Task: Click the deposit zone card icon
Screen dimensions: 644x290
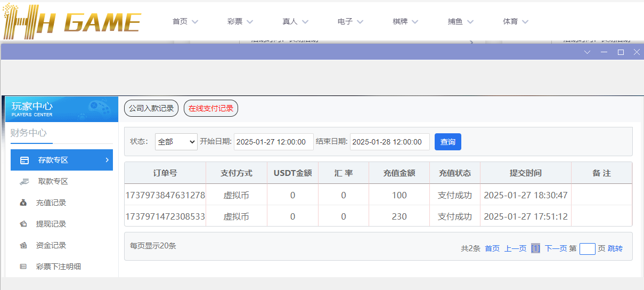Action: [25, 160]
